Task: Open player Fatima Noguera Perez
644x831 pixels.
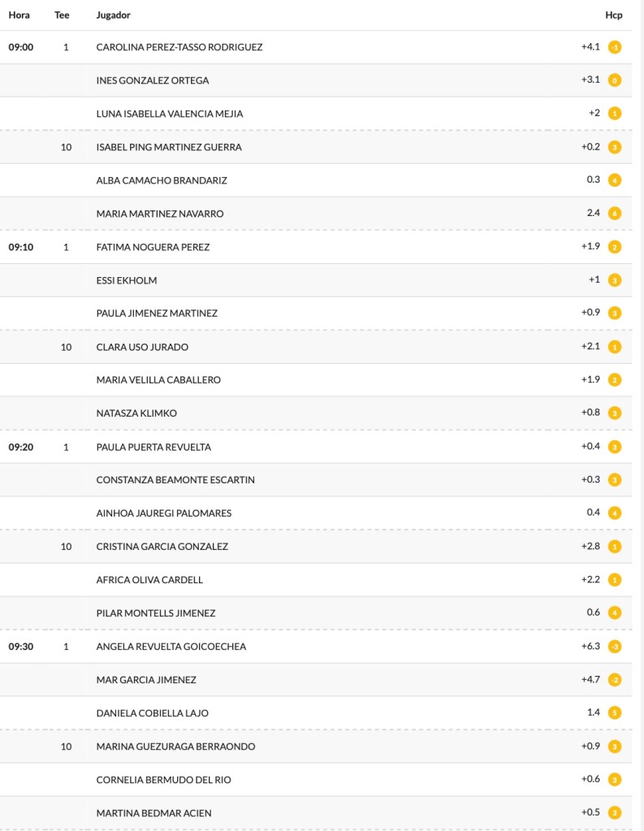Action: 153,247
